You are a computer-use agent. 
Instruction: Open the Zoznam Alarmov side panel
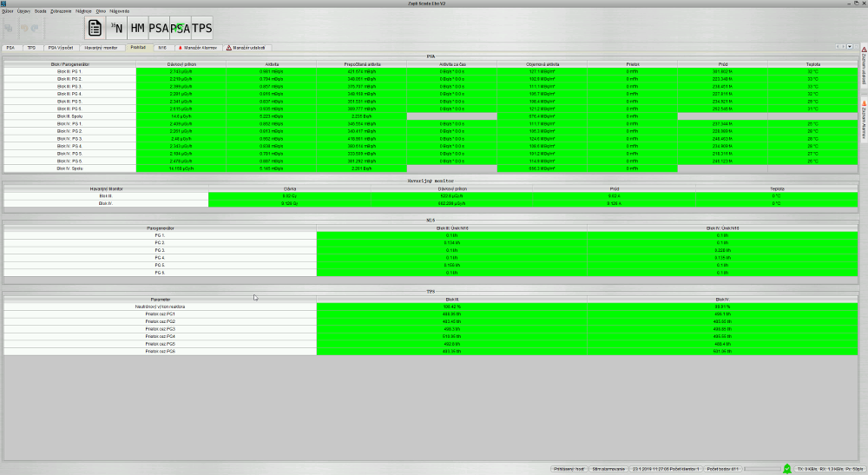pyautogui.click(x=864, y=118)
